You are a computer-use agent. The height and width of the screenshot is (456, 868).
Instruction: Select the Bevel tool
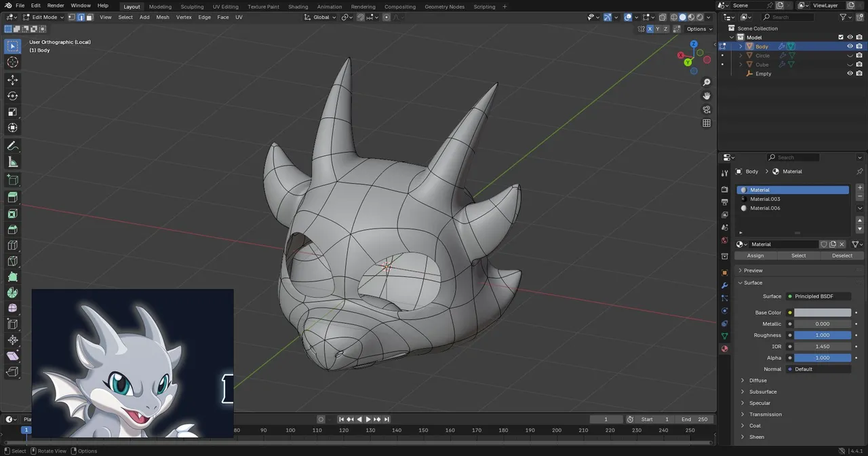click(12, 229)
